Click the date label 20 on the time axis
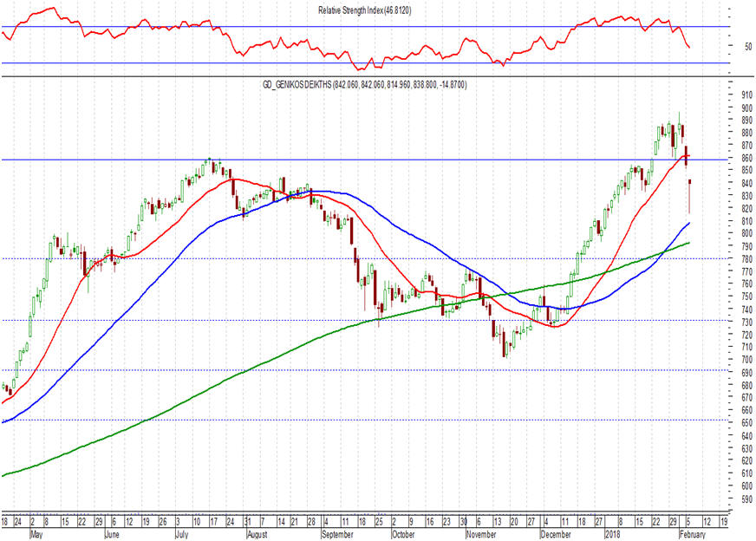Viewport: 756px width, 541px height. pyautogui.click(x=514, y=522)
